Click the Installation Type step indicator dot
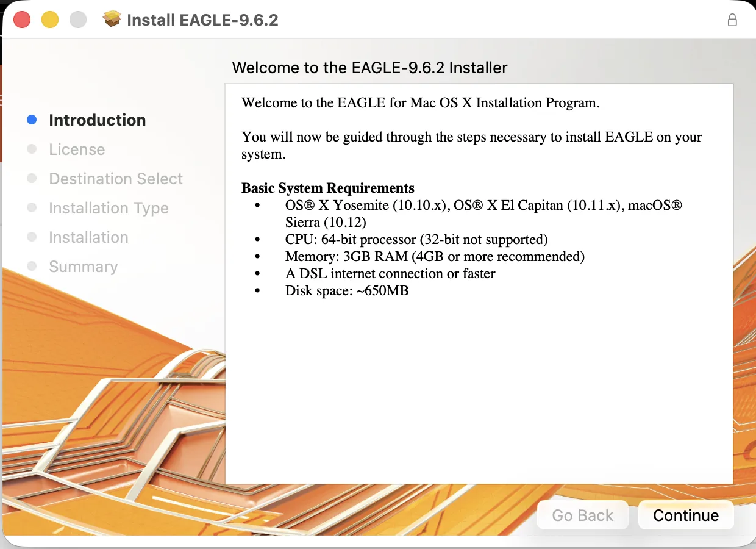The image size is (756, 549). tap(32, 207)
